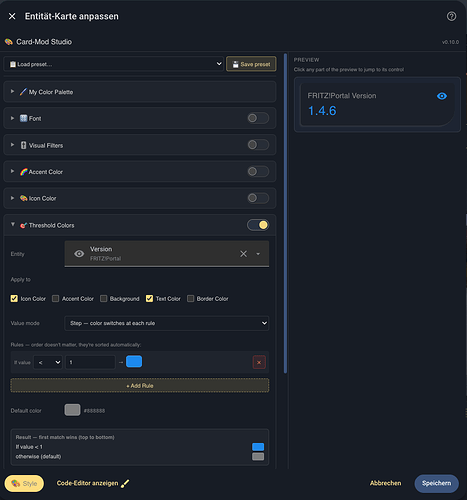467x500 pixels.
Task: Expand the Visual Filters section arrow
Action: [x=12, y=145]
